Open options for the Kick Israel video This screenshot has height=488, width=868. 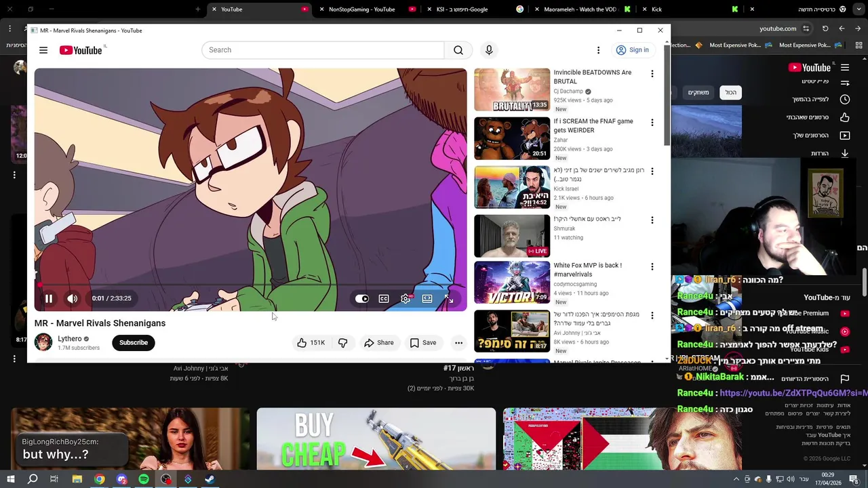pos(652,171)
